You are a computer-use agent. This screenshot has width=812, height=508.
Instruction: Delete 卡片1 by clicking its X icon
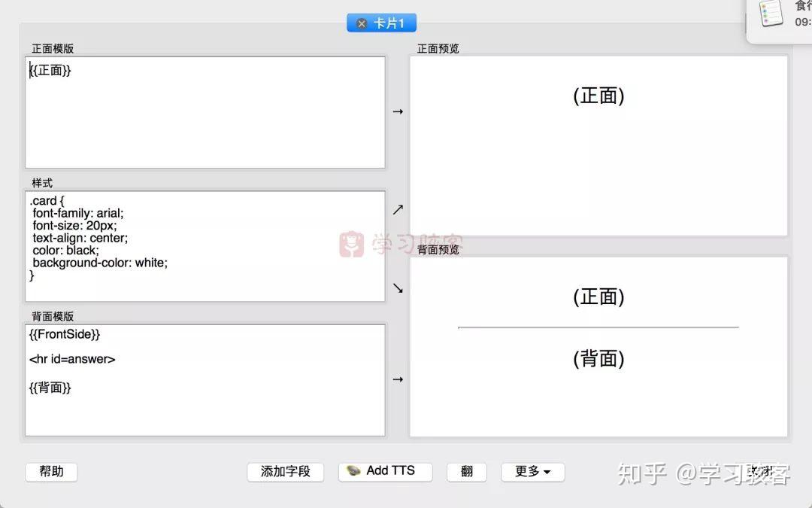click(x=361, y=23)
